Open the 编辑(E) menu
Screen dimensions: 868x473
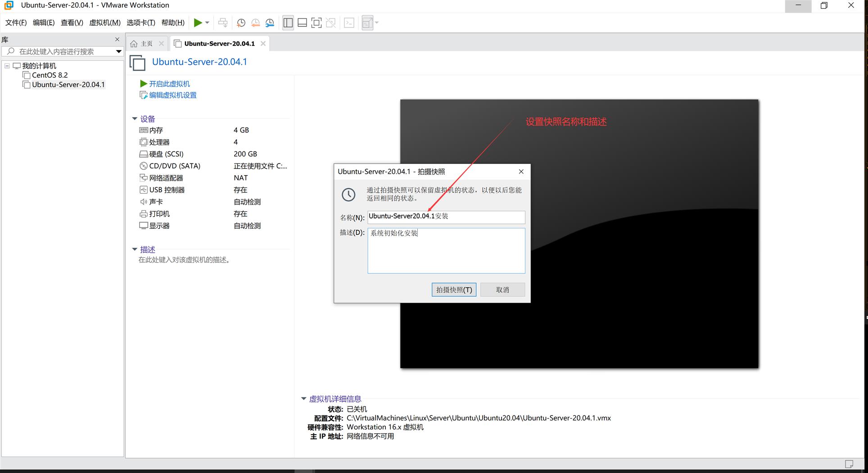44,23
